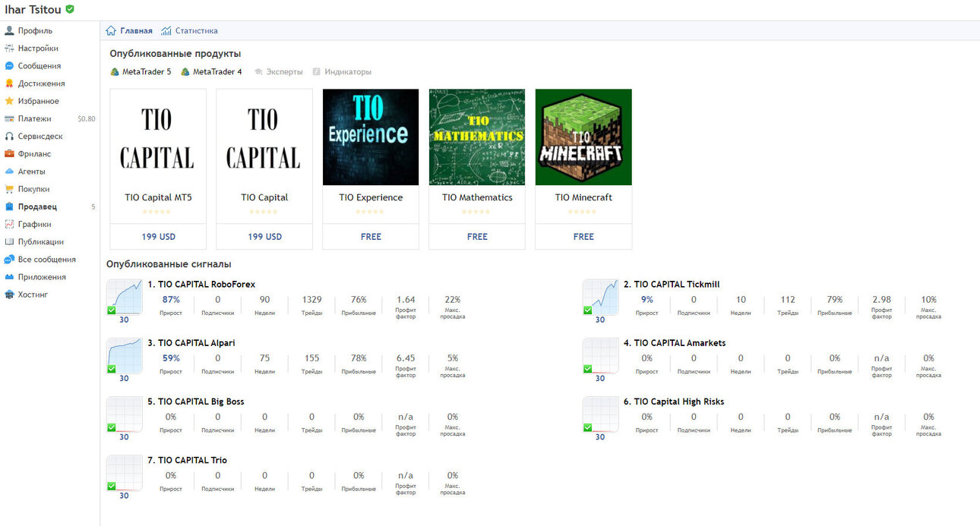Open the Хостинг hosting icon
Image resolution: width=980 pixels, height=526 pixels.
pos(9,294)
